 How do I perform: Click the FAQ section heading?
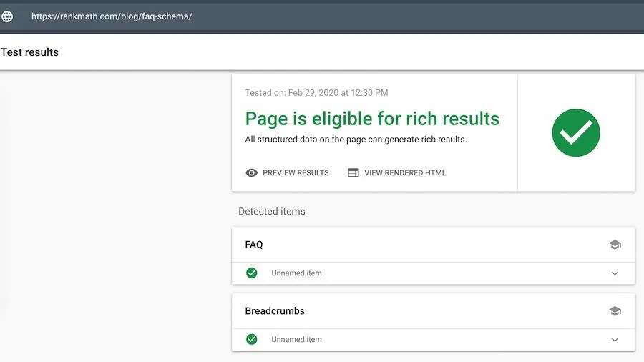tap(254, 245)
